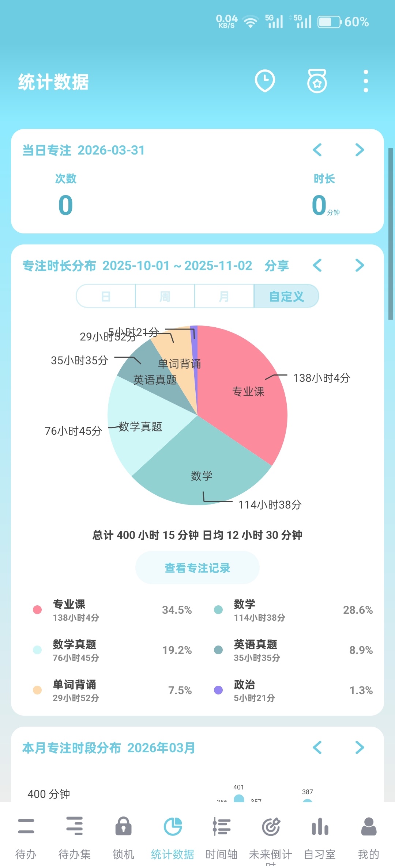Viewport: 395px width, 868px height.
Task: Select the 周 range option
Action: point(165,296)
